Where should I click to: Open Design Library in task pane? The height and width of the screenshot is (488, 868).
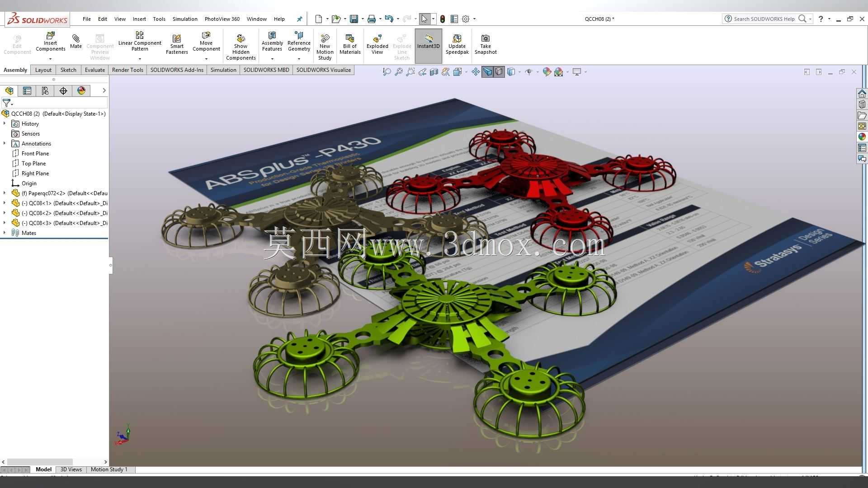(x=862, y=104)
